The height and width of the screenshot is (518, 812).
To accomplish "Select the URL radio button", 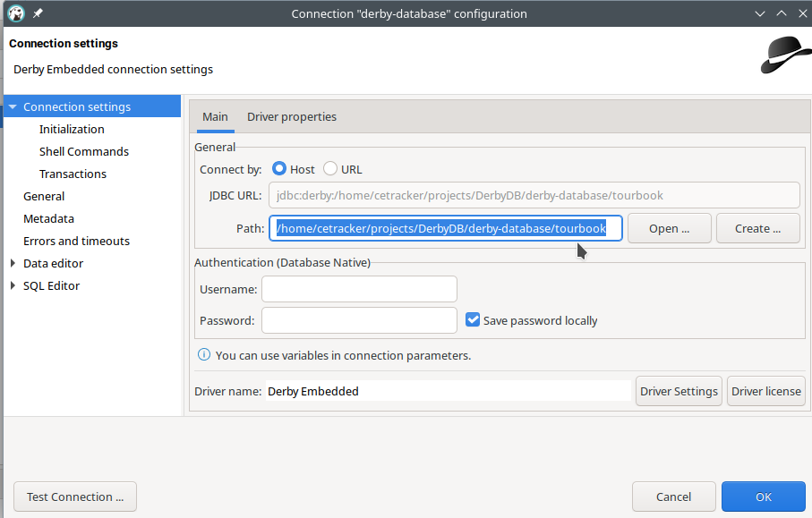I will [329, 169].
